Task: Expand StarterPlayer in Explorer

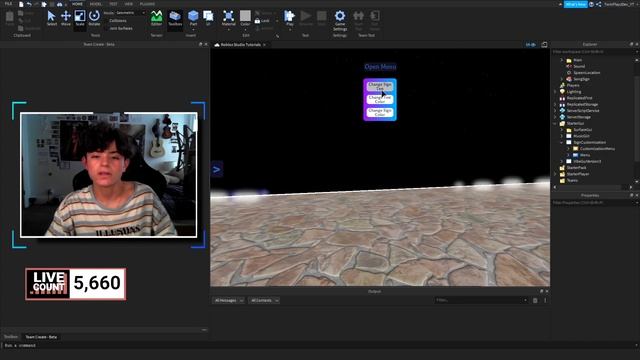Action: point(555,174)
